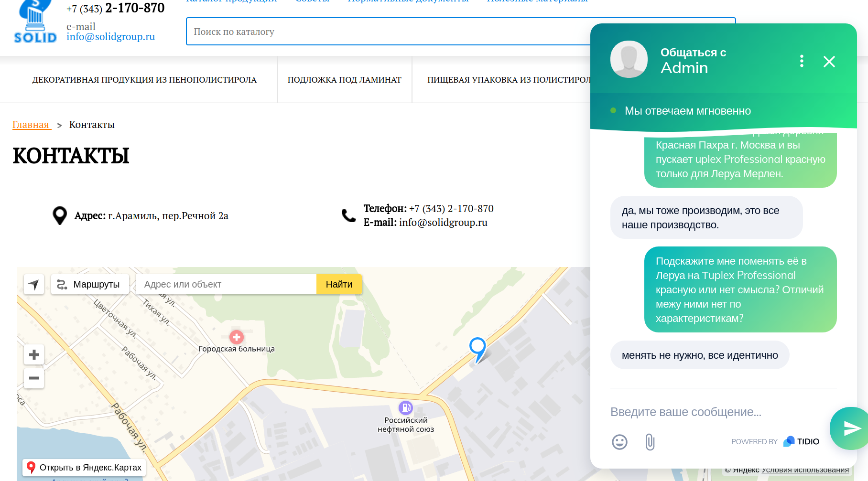
Task: Select the Российский нефтяной союз fuel marker
Action: 406,407
